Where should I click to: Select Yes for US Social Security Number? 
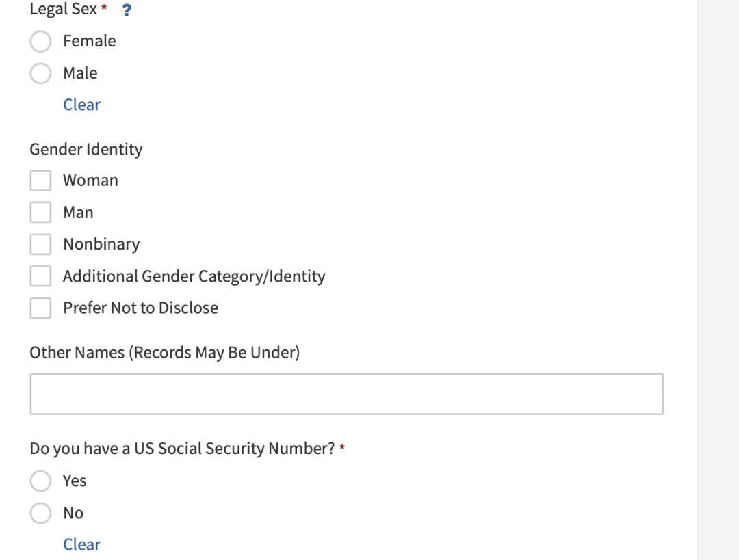40,481
